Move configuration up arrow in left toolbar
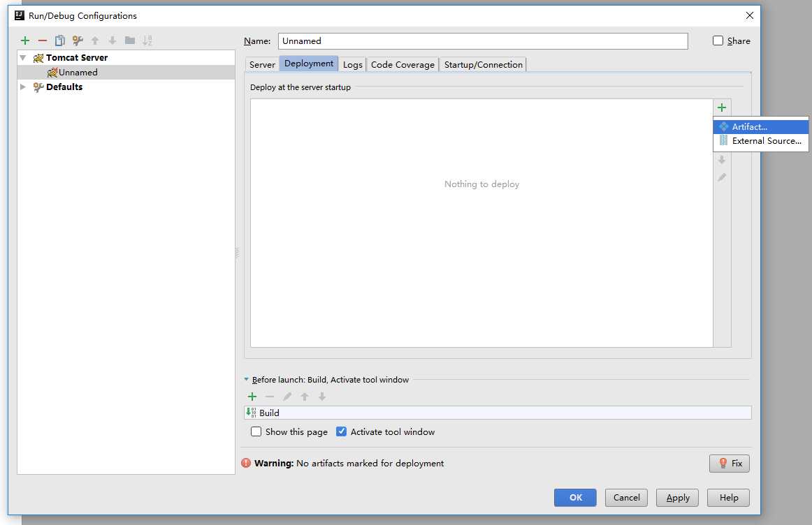Viewport: 812px width, 525px height. point(95,40)
